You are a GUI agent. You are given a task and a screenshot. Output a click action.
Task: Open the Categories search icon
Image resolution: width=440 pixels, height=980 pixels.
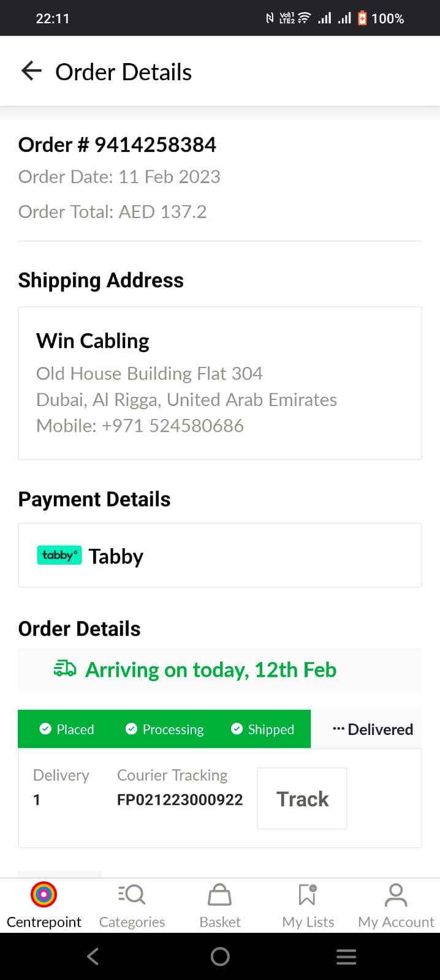pyautogui.click(x=132, y=895)
